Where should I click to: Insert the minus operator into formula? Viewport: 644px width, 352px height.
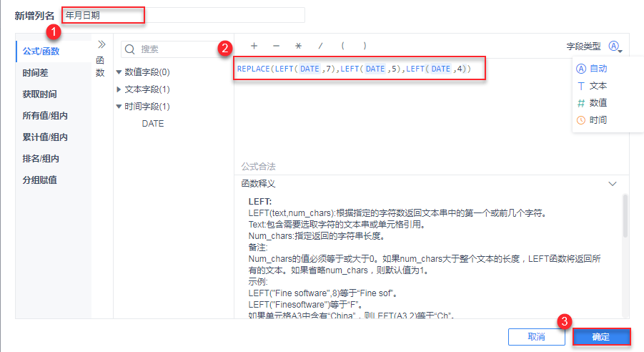(x=277, y=46)
